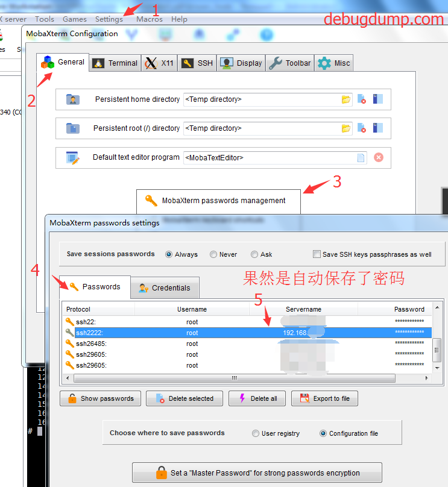Click Delete all button
The image size is (448, 487).
point(257,398)
